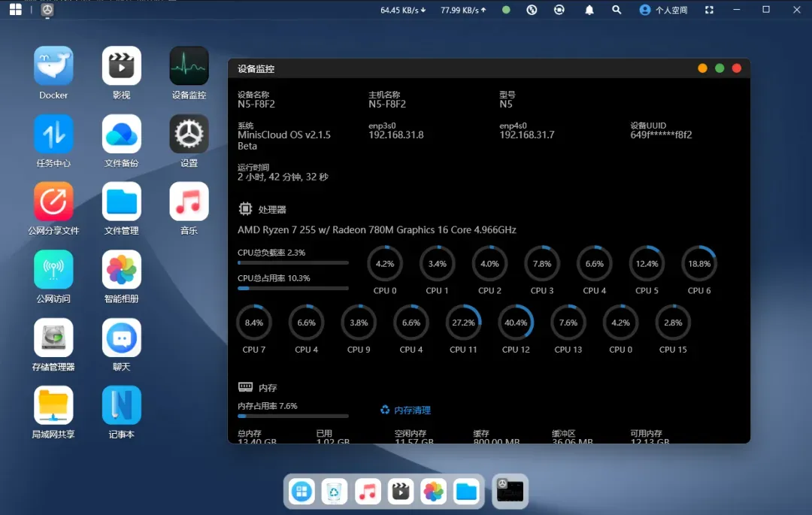812x515 pixels.
Task: Click the recycle bin icon in the dock
Action: [335, 492]
